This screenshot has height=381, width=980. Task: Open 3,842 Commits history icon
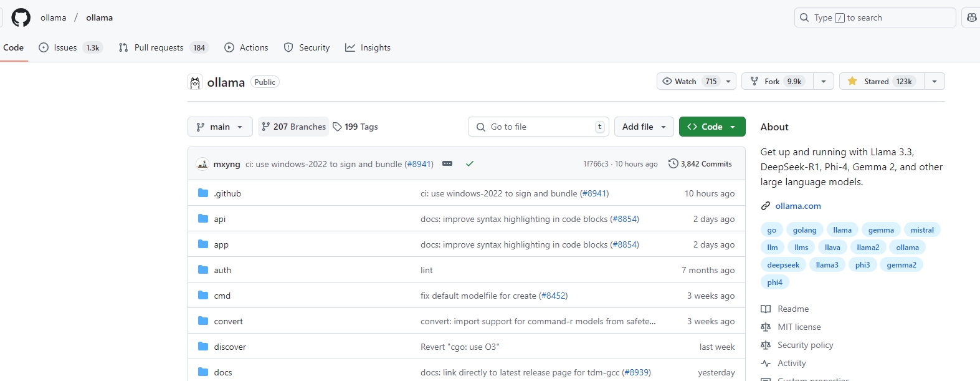point(673,163)
